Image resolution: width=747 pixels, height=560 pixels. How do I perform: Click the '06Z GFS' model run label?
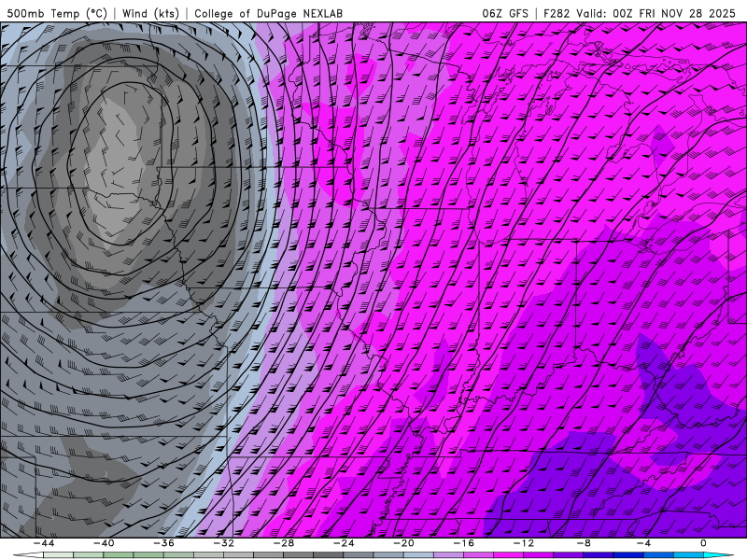coord(505,14)
